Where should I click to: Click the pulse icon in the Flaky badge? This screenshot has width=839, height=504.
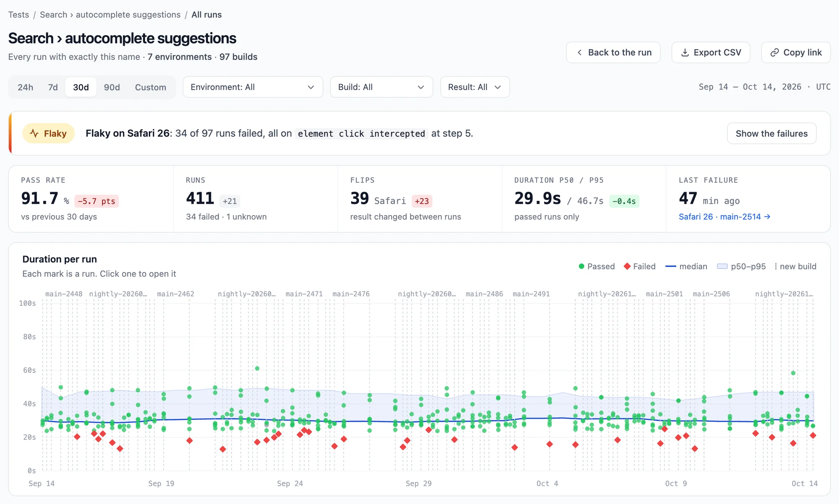pos(34,133)
